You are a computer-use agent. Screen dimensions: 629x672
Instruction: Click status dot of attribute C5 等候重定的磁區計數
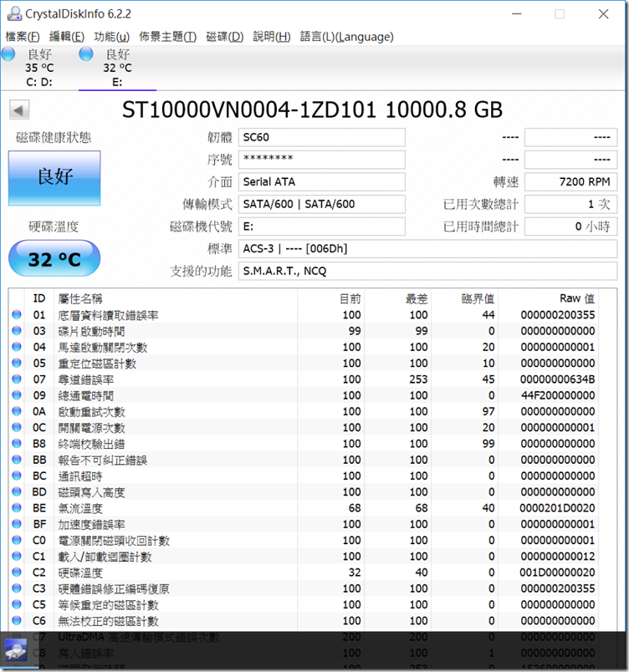pos(17,604)
